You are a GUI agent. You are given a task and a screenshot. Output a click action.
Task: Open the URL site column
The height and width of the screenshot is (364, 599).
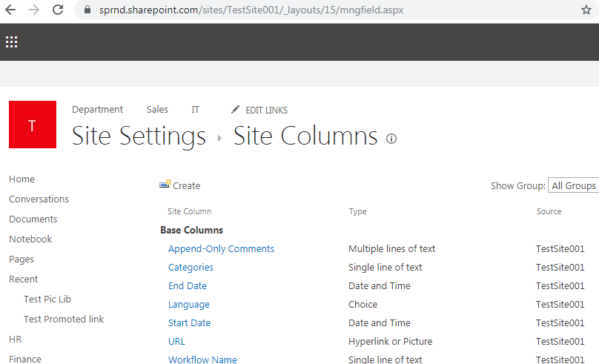click(x=176, y=342)
